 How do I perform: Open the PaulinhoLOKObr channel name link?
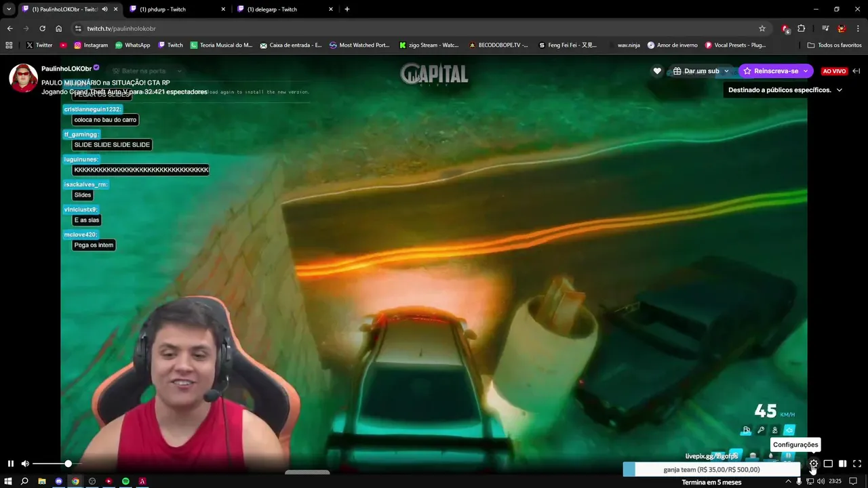[66, 68]
